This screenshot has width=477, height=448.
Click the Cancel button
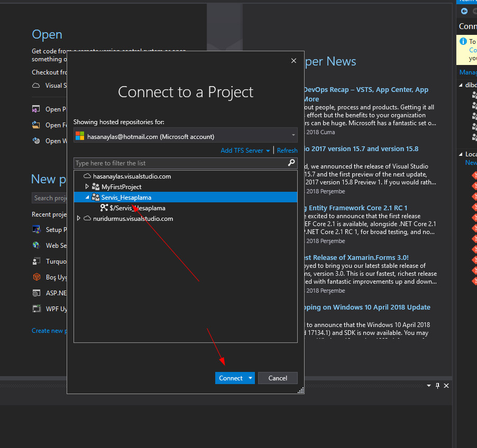pyautogui.click(x=278, y=378)
